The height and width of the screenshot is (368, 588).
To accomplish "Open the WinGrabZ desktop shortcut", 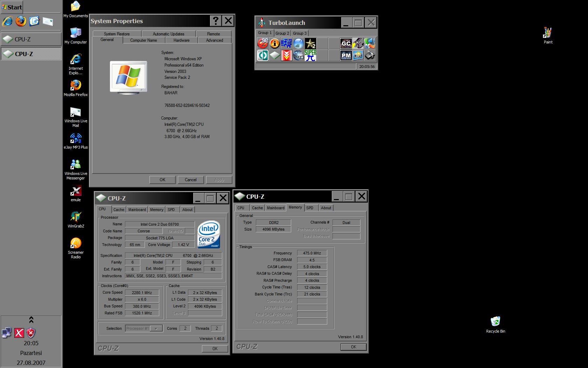I will (76, 220).
